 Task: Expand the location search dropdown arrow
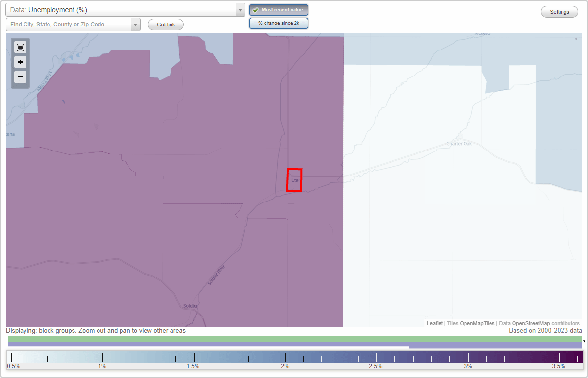click(136, 24)
